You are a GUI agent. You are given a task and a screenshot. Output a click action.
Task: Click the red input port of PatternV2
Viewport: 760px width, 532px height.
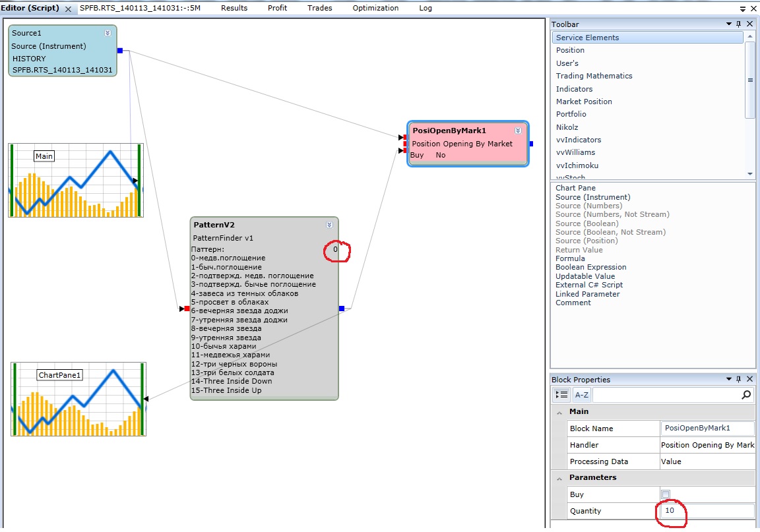[187, 309]
